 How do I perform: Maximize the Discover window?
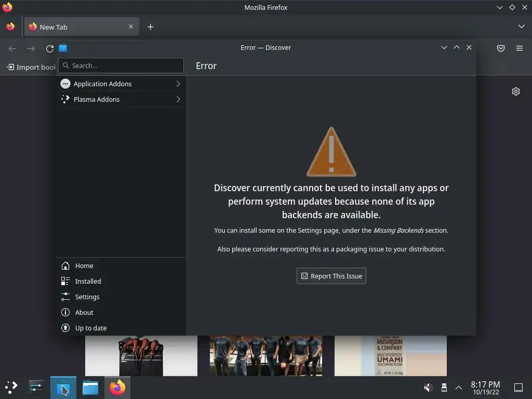coord(457,47)
